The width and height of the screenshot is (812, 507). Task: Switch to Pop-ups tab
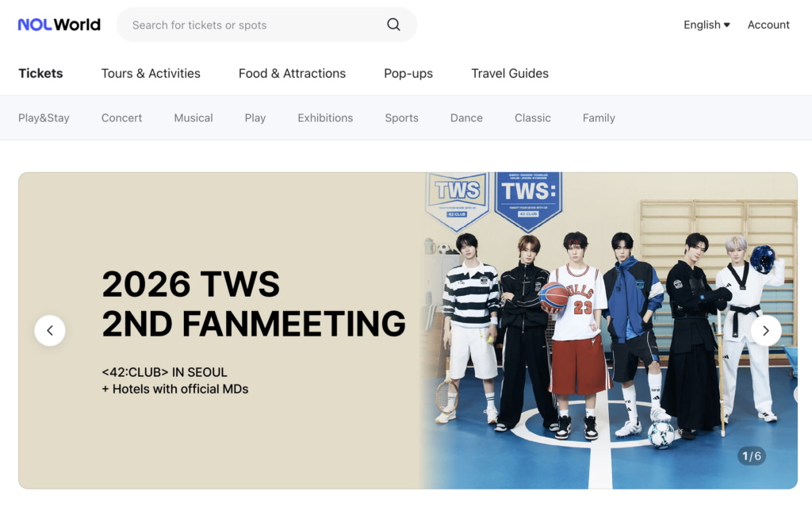point(408,73)
